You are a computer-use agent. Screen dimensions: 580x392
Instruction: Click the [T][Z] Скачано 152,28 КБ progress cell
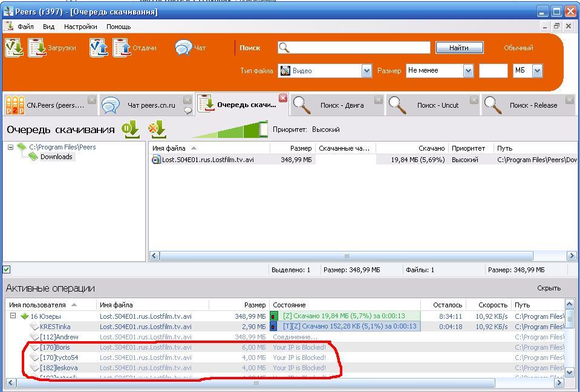pyautogui.click(x=345, y=326)
